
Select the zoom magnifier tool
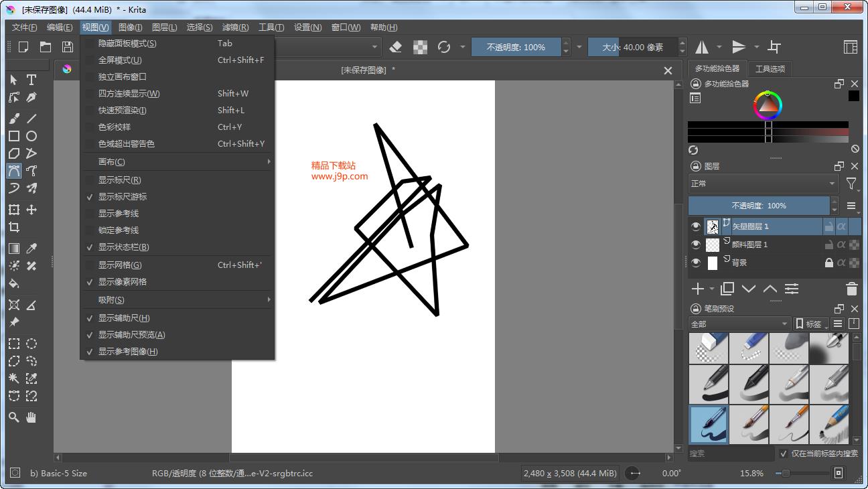coord(14,417)
